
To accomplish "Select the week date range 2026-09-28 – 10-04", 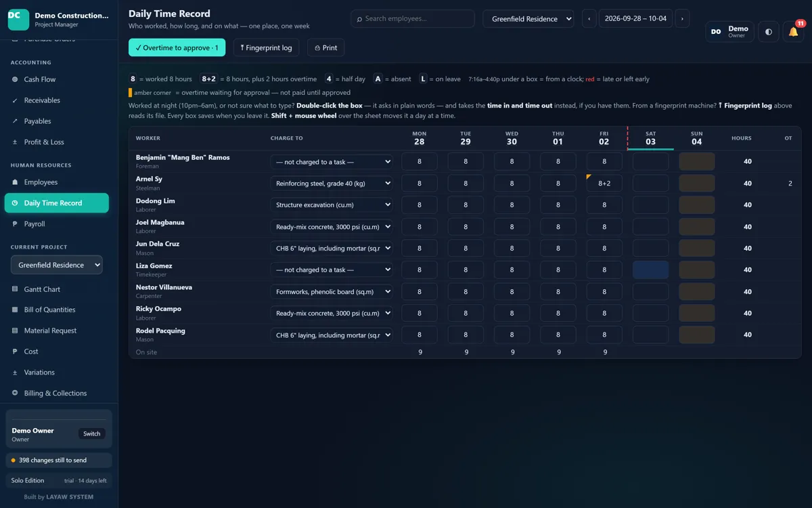I will tap(635, 19).
